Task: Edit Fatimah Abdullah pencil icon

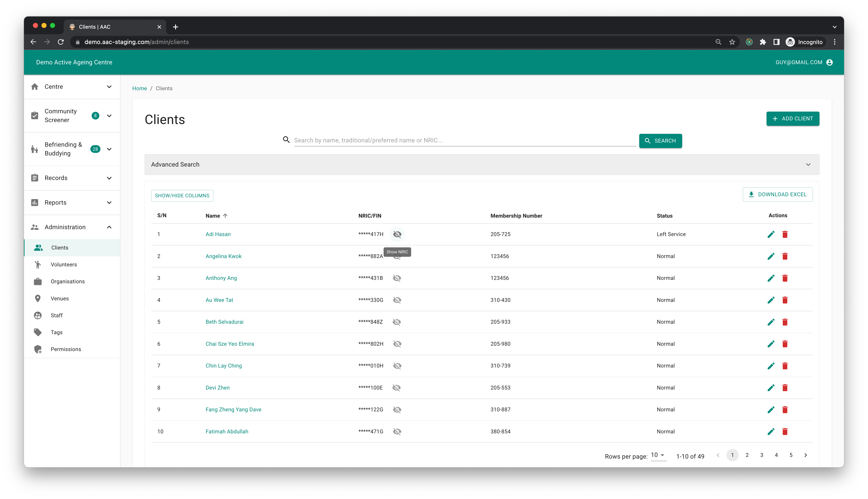Action: click(771, 432)
